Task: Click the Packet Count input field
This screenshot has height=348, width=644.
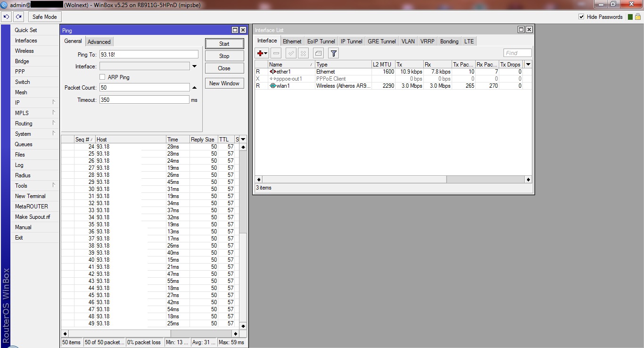Action: (x=144, y=88)
